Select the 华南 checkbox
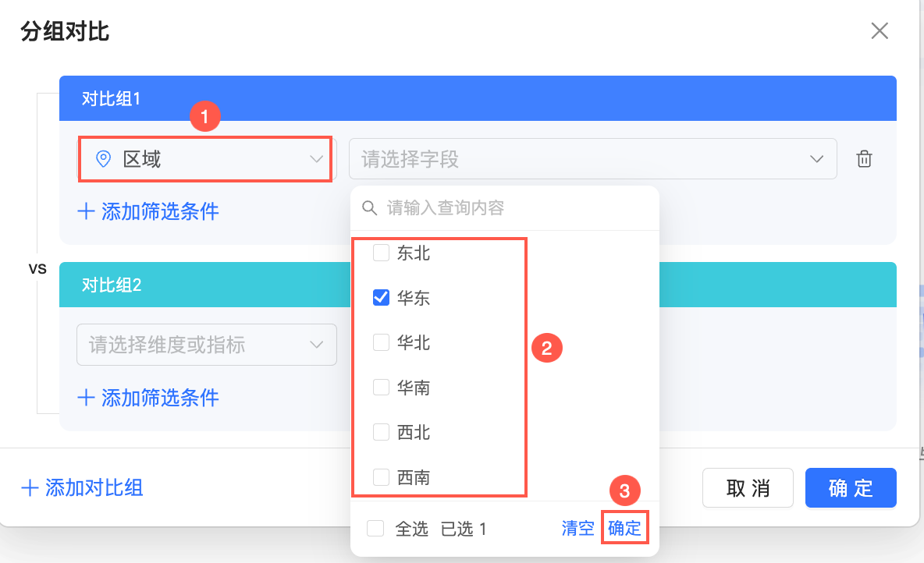 tap(381, 387)
